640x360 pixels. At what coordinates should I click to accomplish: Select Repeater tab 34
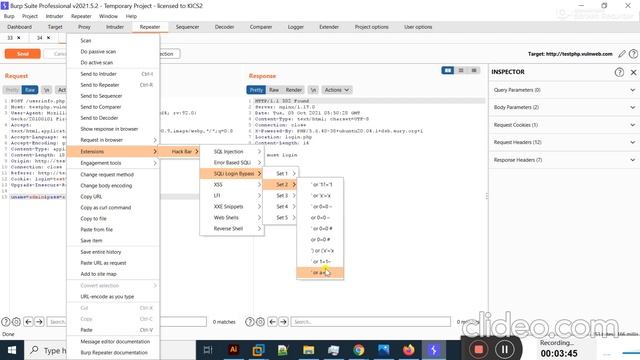40,38
